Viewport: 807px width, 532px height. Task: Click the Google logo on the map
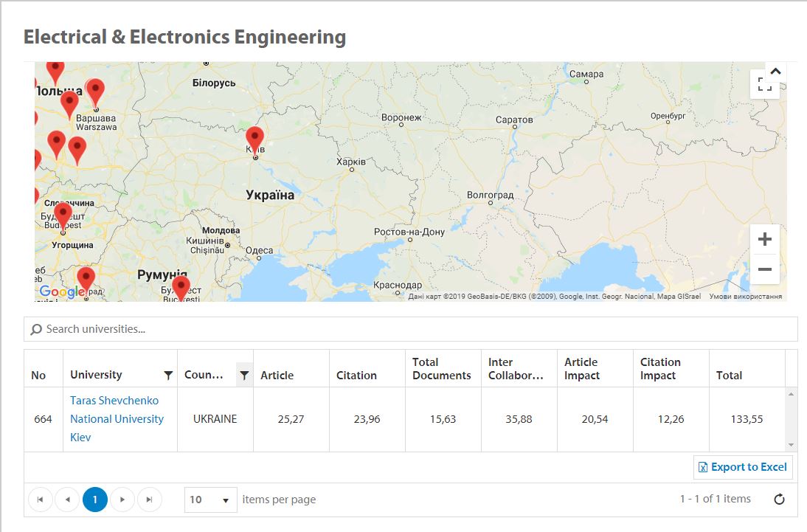62,291
